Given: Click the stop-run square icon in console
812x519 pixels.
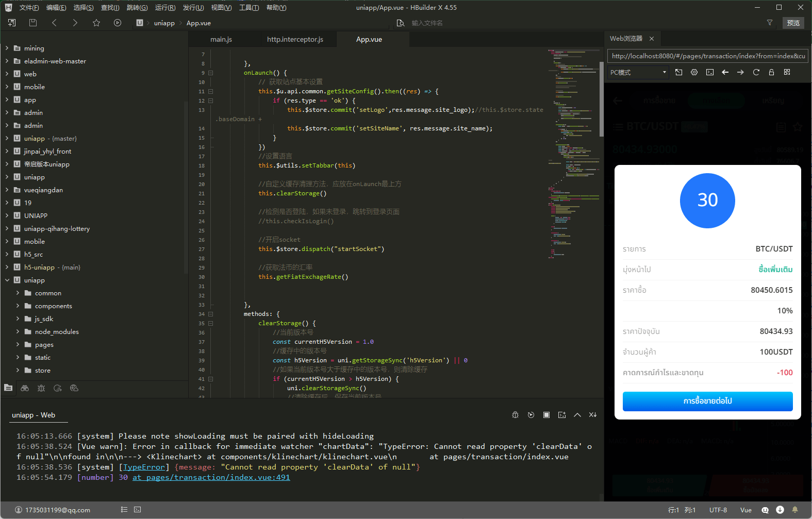Looking at the screenshot, I should pos(546,415).
